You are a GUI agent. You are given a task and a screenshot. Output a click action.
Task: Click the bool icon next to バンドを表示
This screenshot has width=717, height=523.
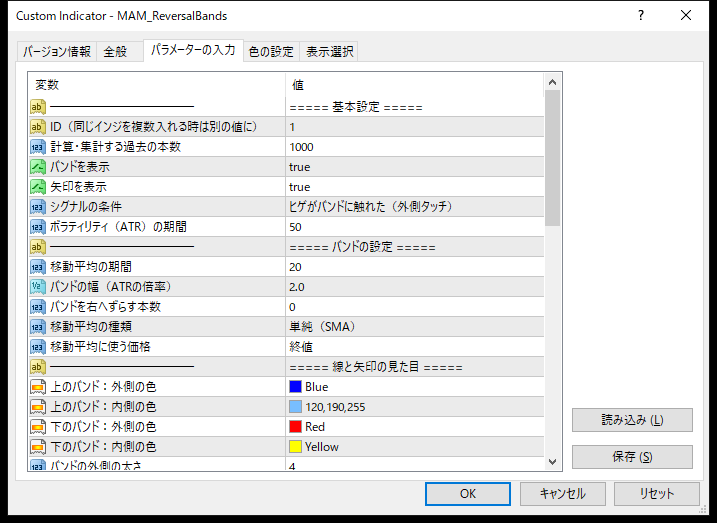point(38,167)
